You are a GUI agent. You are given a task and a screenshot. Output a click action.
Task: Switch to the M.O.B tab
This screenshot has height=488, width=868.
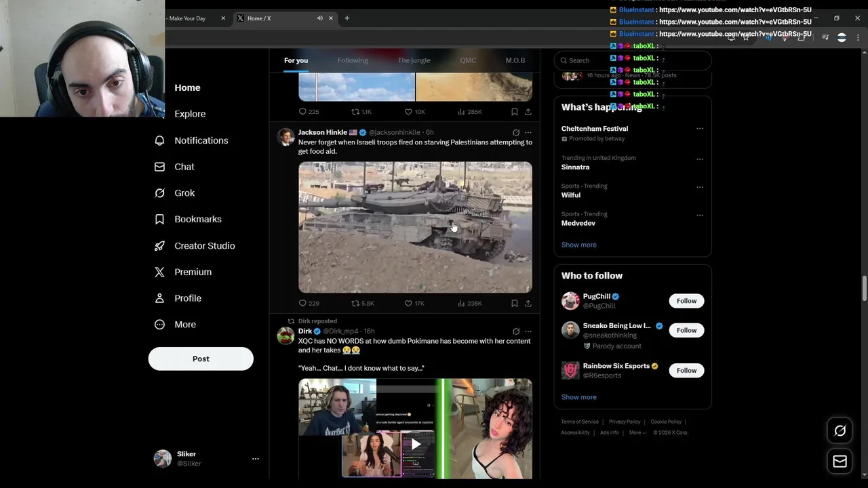515,60
